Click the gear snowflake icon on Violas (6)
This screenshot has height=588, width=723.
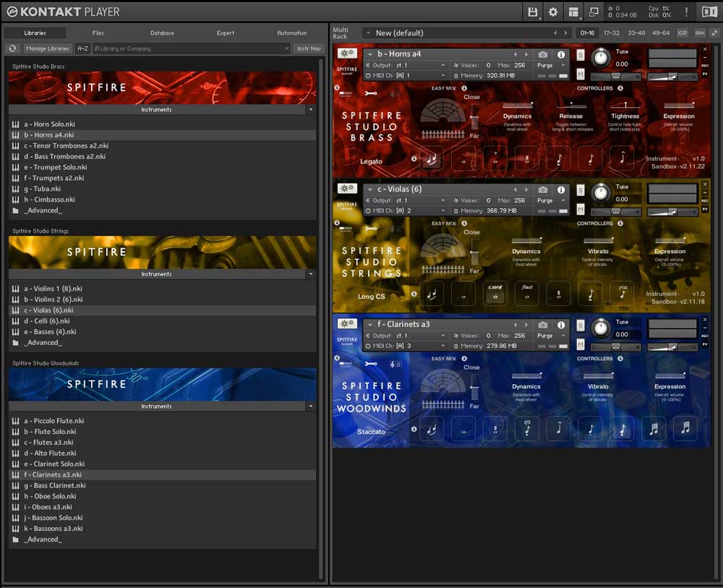(x=347, y=188)
